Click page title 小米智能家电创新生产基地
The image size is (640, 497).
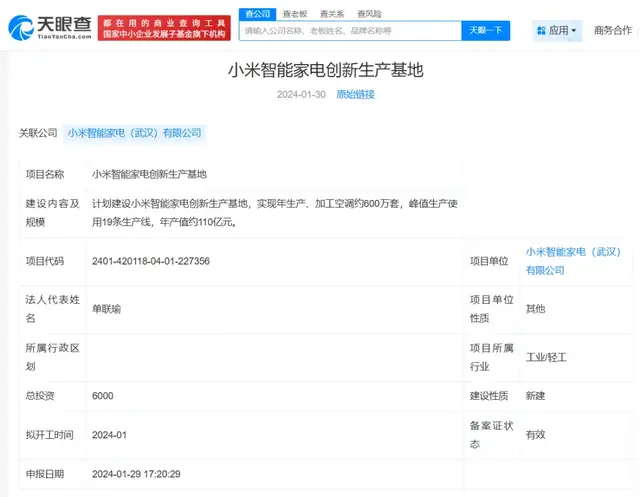tap(326, 70)
